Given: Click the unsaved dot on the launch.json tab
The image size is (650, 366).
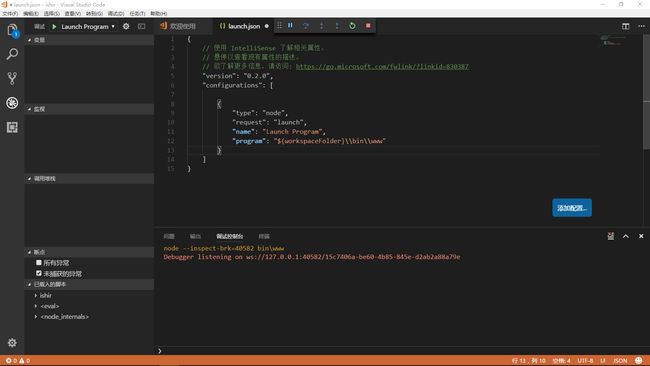Looking at the screenshot, I should pyautogui.click(x=267, y=26).
